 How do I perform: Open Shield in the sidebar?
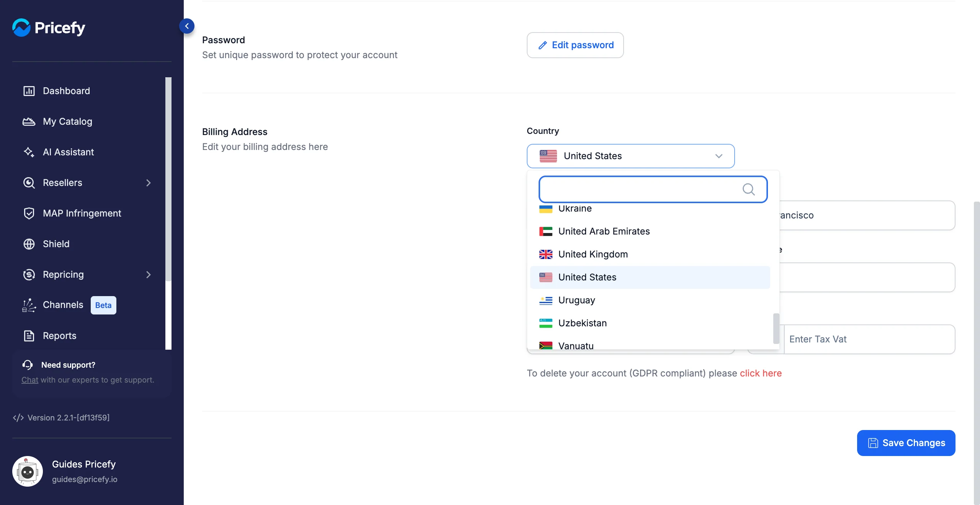click(56, 244)
